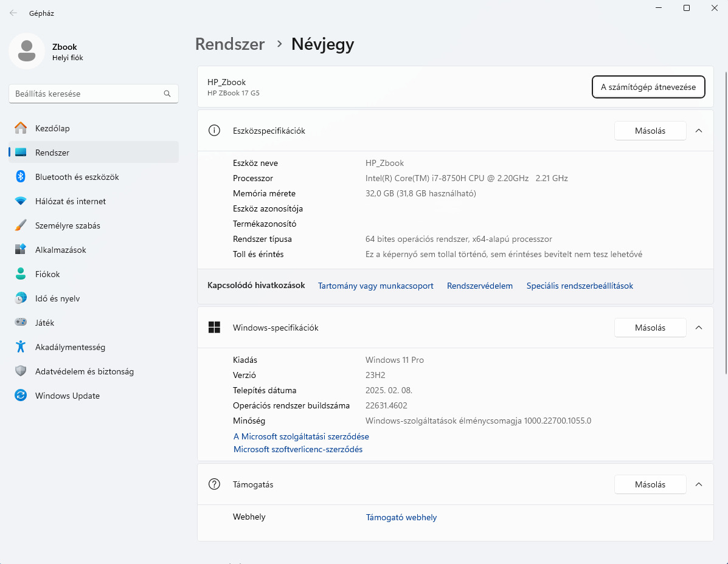Minimize the Gépház window
This screenshot has height=564, width=728.
(x=659, y=8)
